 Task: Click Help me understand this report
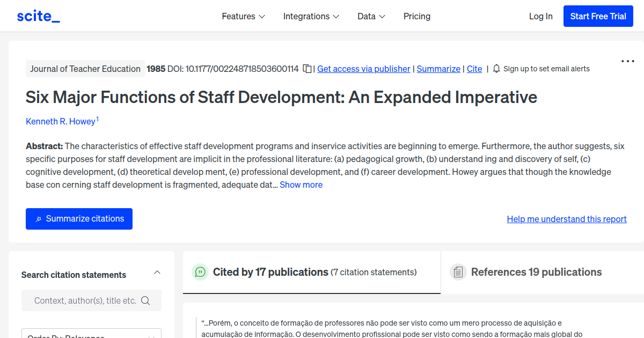[567, 219]
